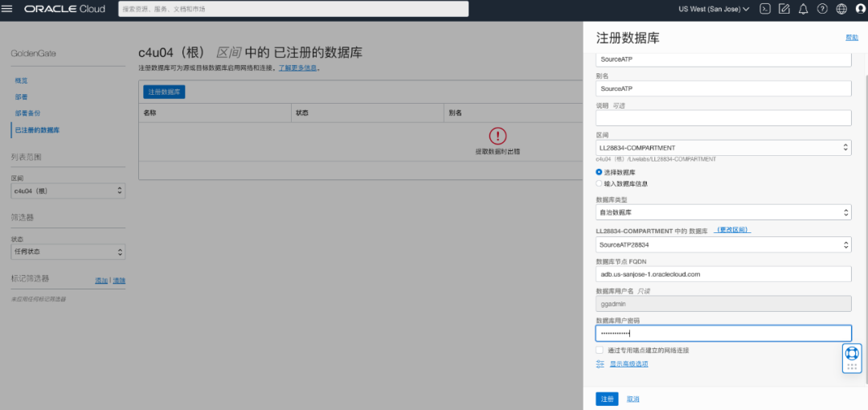The width and height of the screenshot is (868, 410).
Task: Open the user profile avatar
Action: tap(860, 9)
